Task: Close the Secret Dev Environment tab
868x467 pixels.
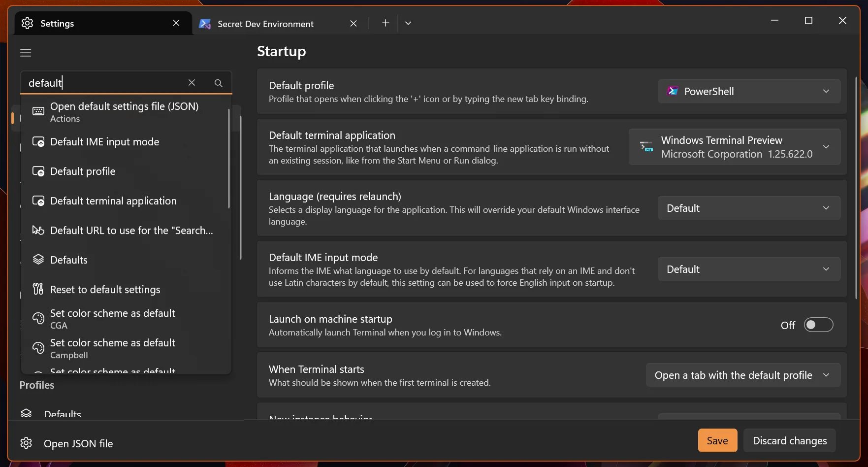Action: (353, 24)
